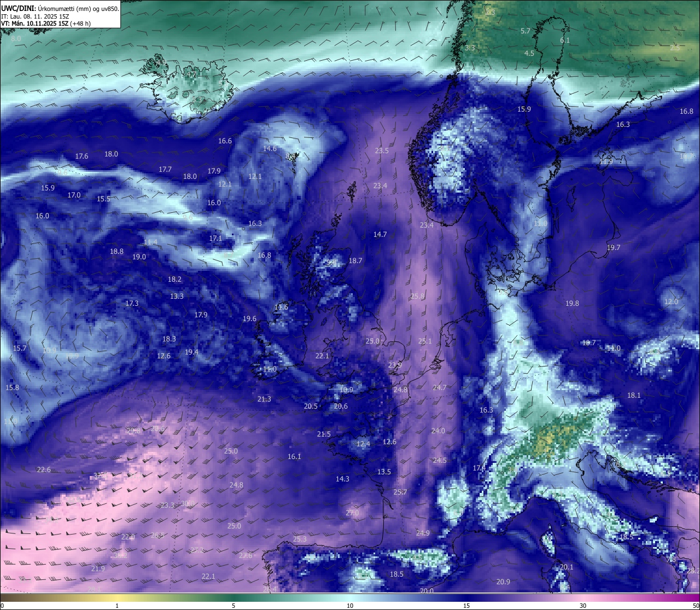Select the 16.6 value south of Iceland
This screenshot has height=610, width=700.
pyautogui.click(x=225, y=141)
